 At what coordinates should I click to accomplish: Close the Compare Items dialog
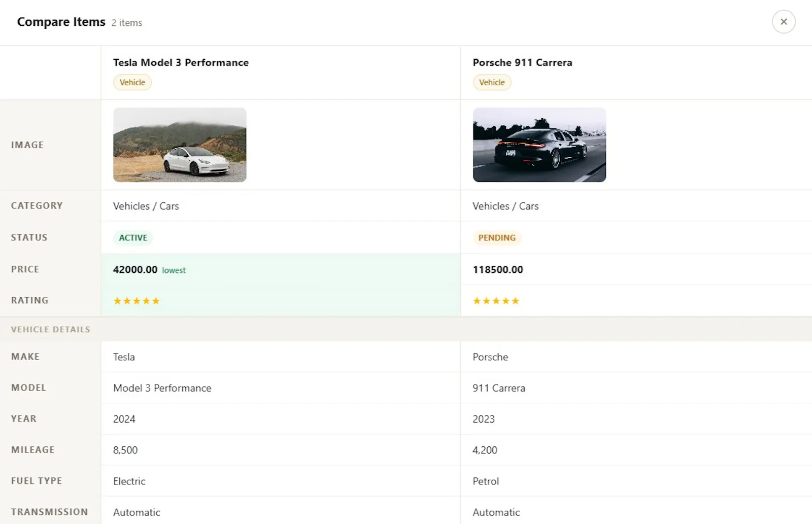pos(784,22)
